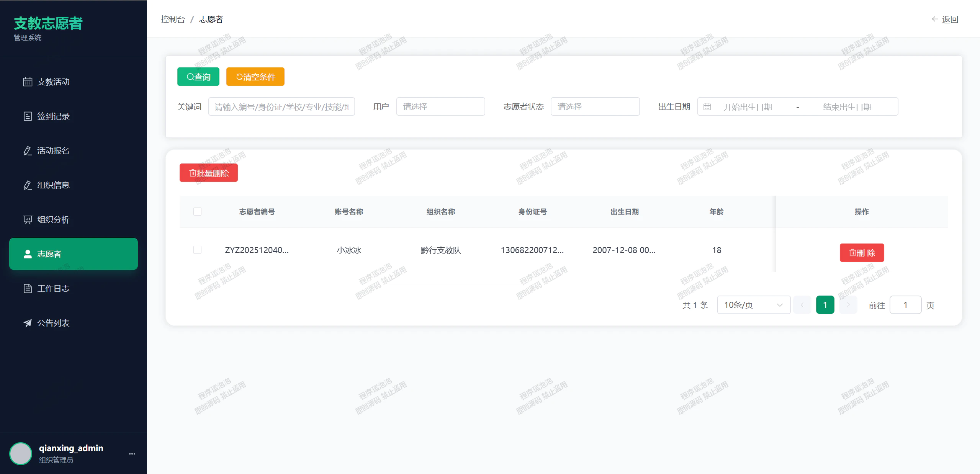Go to next page with right arrow
Image resolution: width=980 pixels, height=474 pixels.
(848, 305)
